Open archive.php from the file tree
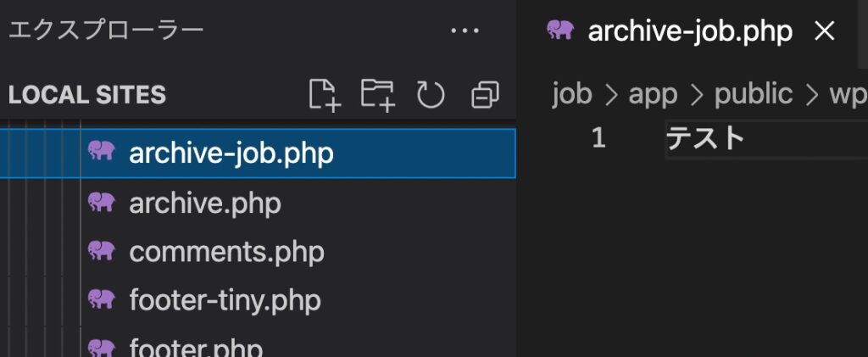 (x=204, y=204)
